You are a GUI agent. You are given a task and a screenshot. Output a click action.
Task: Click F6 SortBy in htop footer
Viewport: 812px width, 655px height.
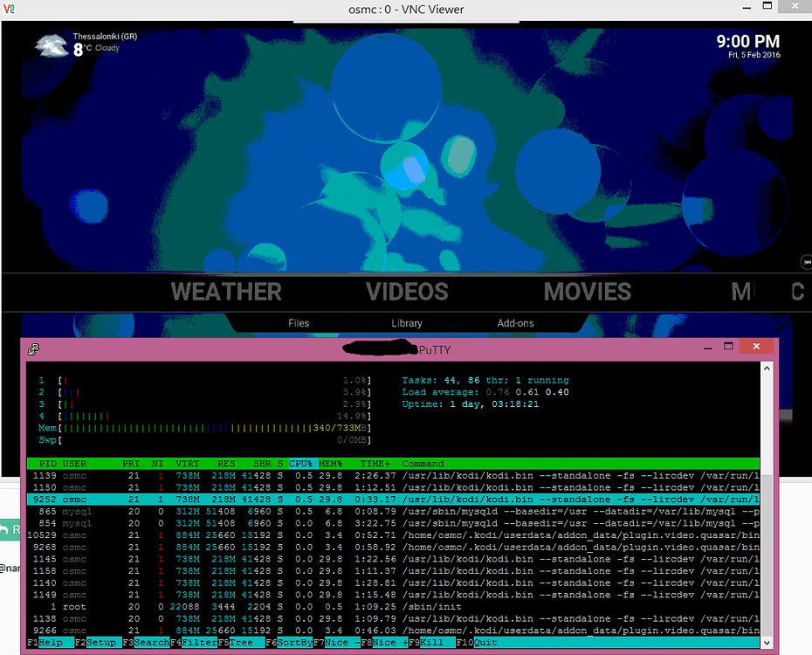pos(289,643)
